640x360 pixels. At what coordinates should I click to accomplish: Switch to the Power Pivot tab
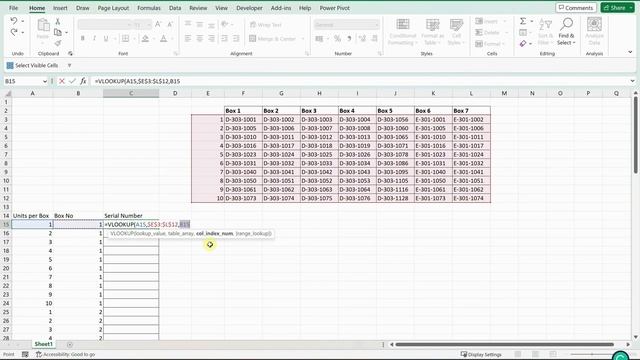click(334, 8)
